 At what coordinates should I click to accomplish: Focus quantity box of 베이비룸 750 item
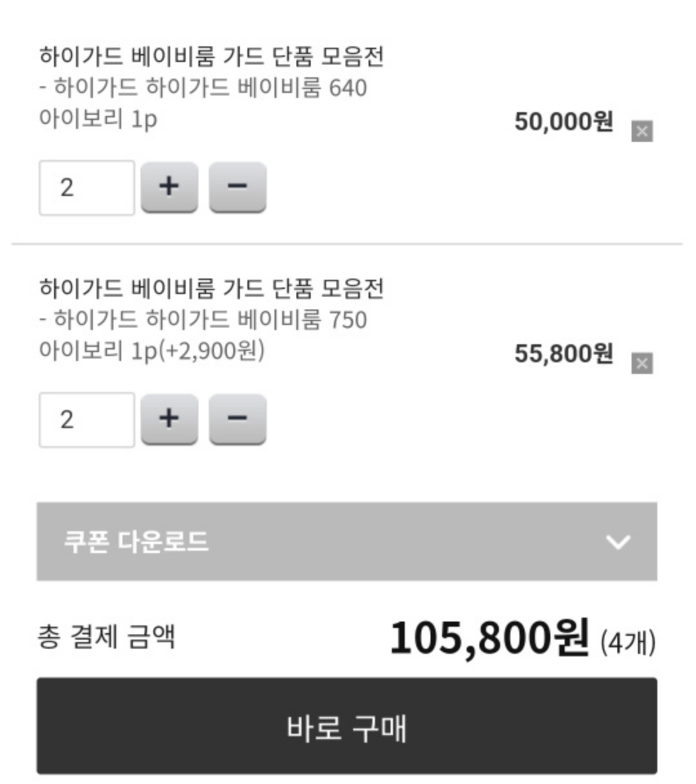click(x=87, y=420)
